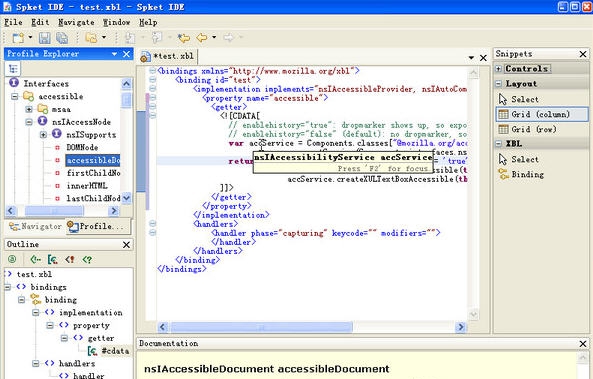The width and height of the screenshot is (593, 379).
Task: Select innerHTML in Profile Explorer
Action: click(87, 186)
